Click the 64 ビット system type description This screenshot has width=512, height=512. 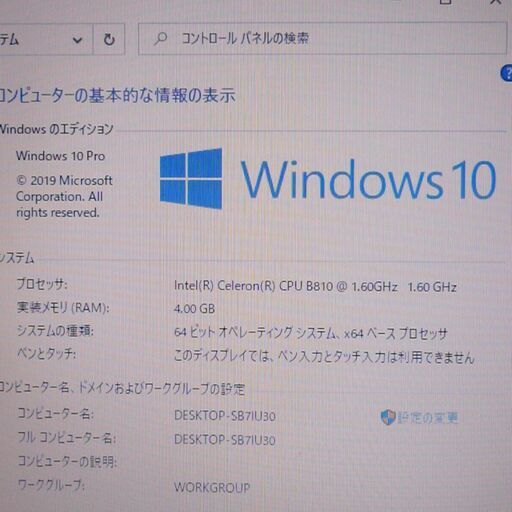311,332
